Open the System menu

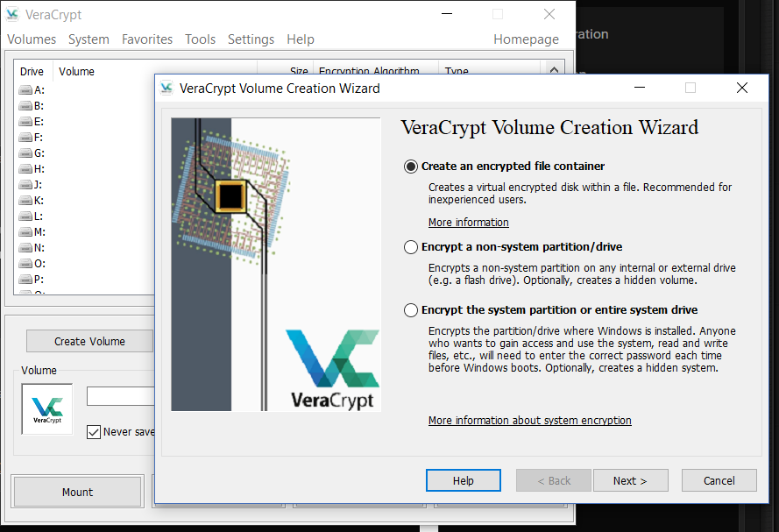click(x=89, y=39)
